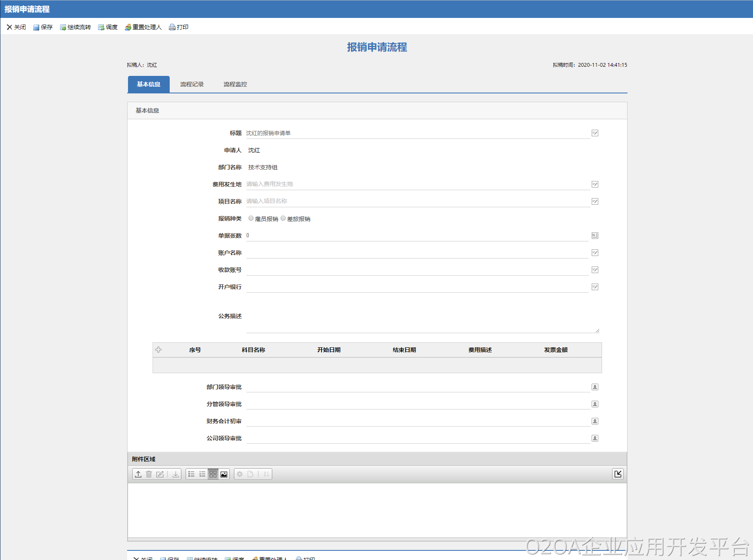The height and width of the screenshot is (560, 753).
Task: Click the edit icon beside 账户名称 field
Action: tap(595, 253)
